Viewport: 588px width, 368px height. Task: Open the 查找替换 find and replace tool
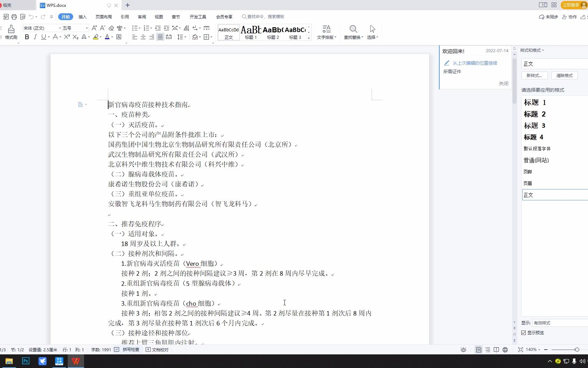353,32
